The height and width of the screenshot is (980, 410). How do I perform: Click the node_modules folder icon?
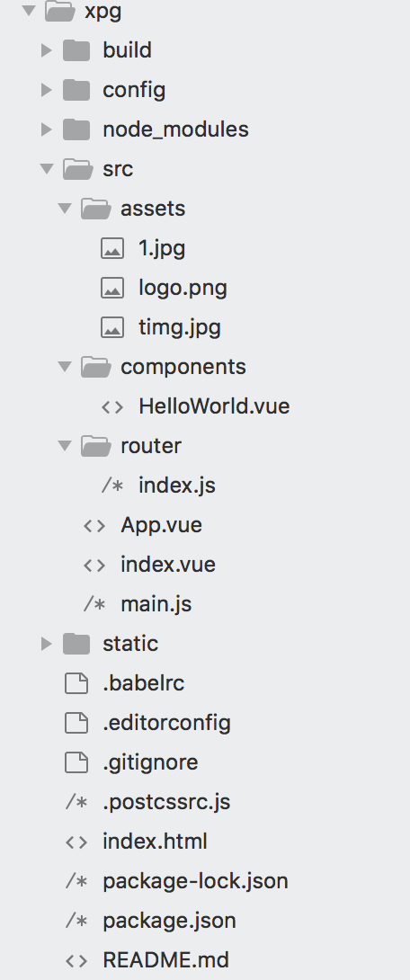(76, 129)
